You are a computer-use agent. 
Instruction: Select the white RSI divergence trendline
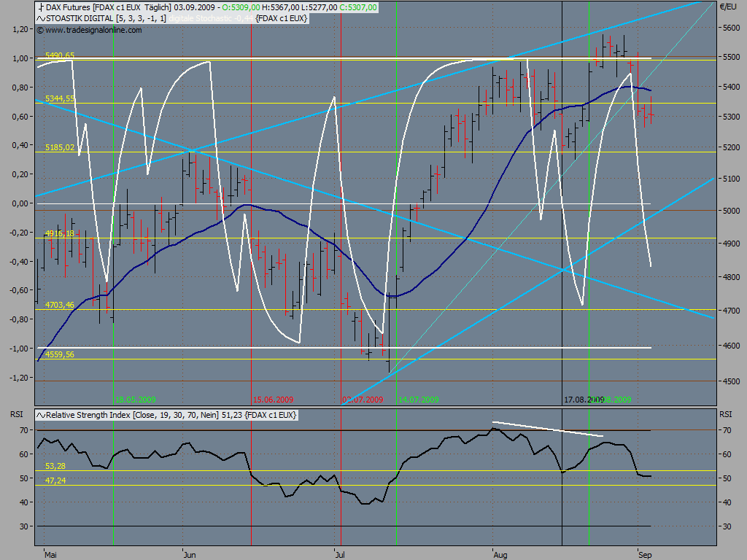(x=548, y=429)
